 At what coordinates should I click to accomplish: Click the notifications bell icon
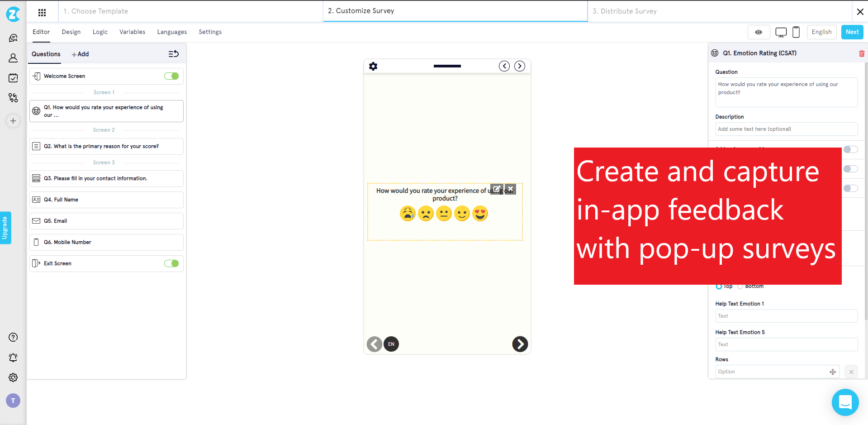[x=13, y=358]
